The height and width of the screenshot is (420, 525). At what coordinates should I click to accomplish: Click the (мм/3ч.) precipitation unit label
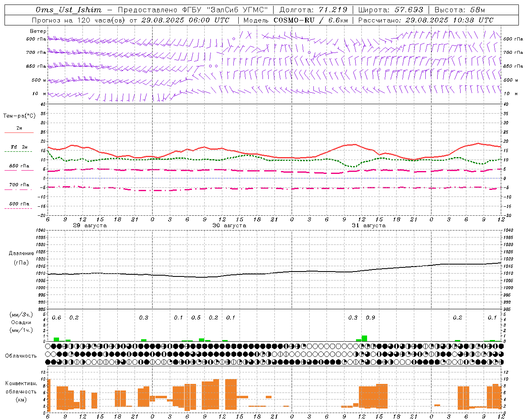tap(21, 315)
